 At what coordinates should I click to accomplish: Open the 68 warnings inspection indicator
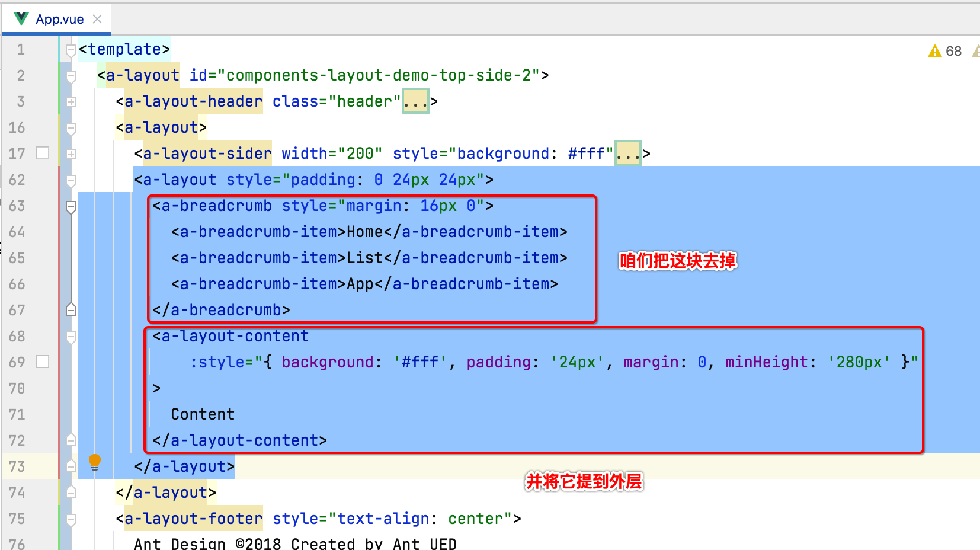point(945,51)
